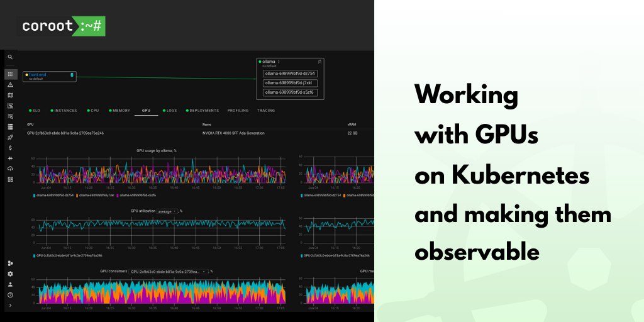The image size is (644, 322).
Task: Open Help question-mark sidebar icon
Action: click(10, 295)
